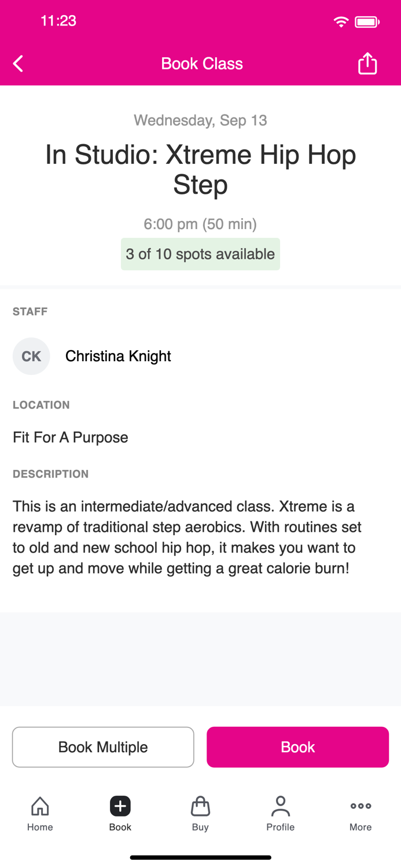401x868 pixels.
Task: Tap the home indicator bar at bottom
Action: 200,856
